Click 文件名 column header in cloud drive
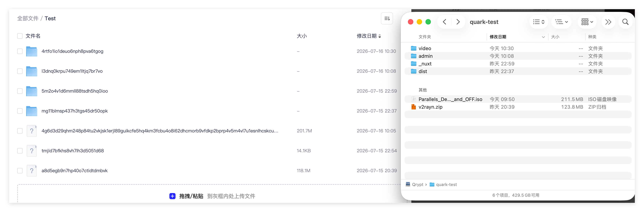This screenshot has width=644, height=212. point(33,36)
